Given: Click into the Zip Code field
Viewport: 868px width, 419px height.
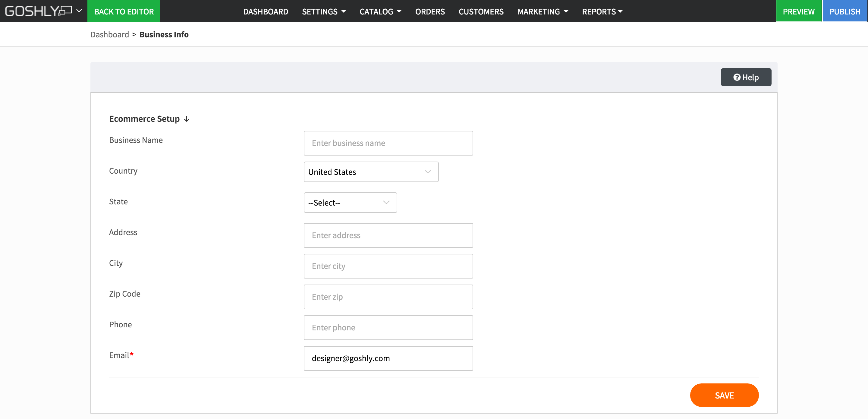Looking at the screenshot, I should (388, 297).
